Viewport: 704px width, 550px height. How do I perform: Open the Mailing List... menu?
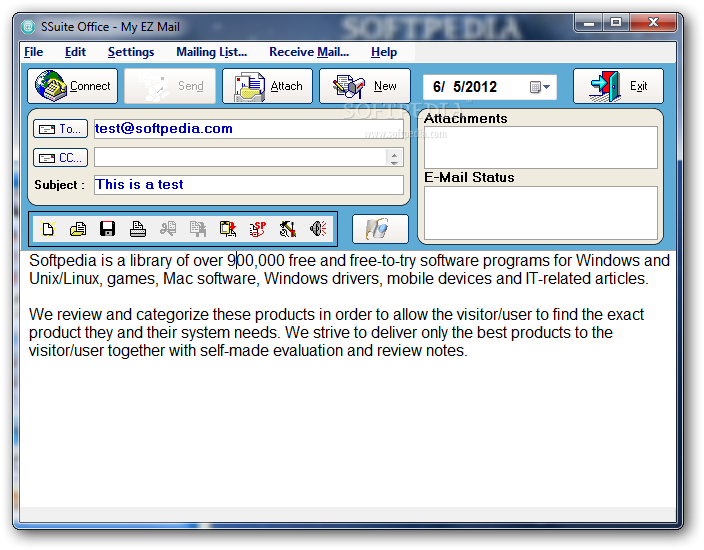click(211, 52)
